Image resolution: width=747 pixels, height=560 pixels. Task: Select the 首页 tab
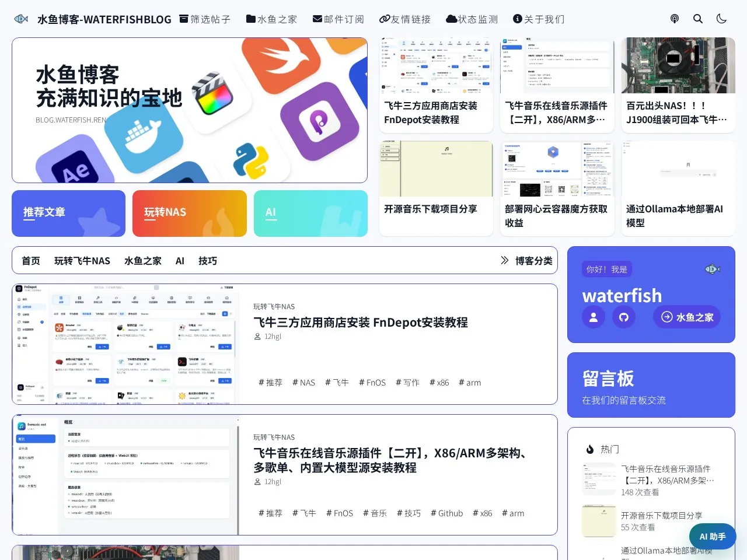[31, 261]
